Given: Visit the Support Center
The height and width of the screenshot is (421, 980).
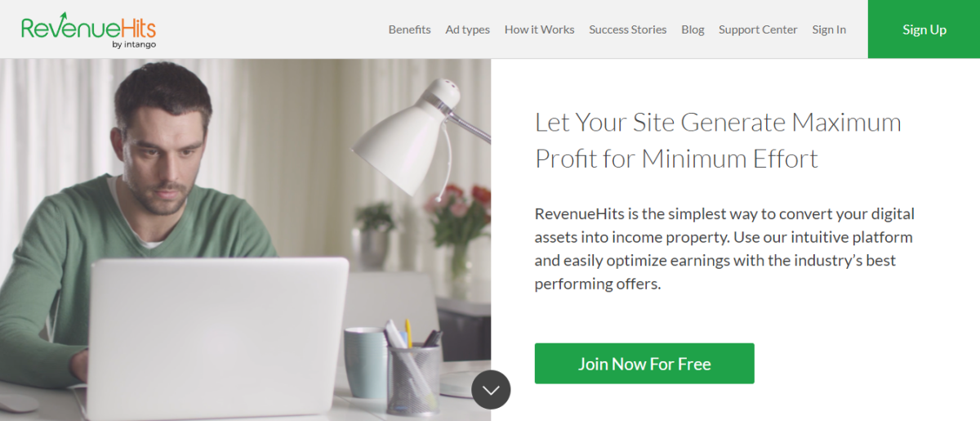Looking at the screenshot, I should pyautogui.click(x=758, y=29).
